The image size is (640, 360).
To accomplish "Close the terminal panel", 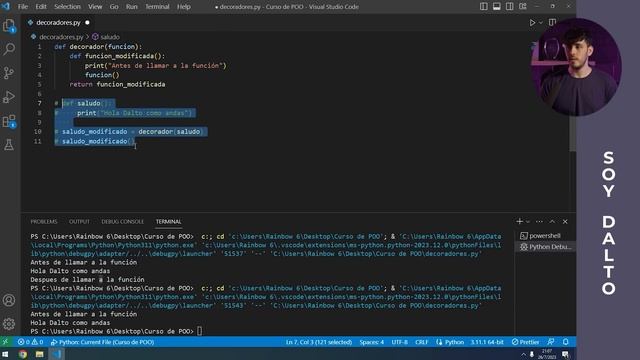I will click(565, 222).
